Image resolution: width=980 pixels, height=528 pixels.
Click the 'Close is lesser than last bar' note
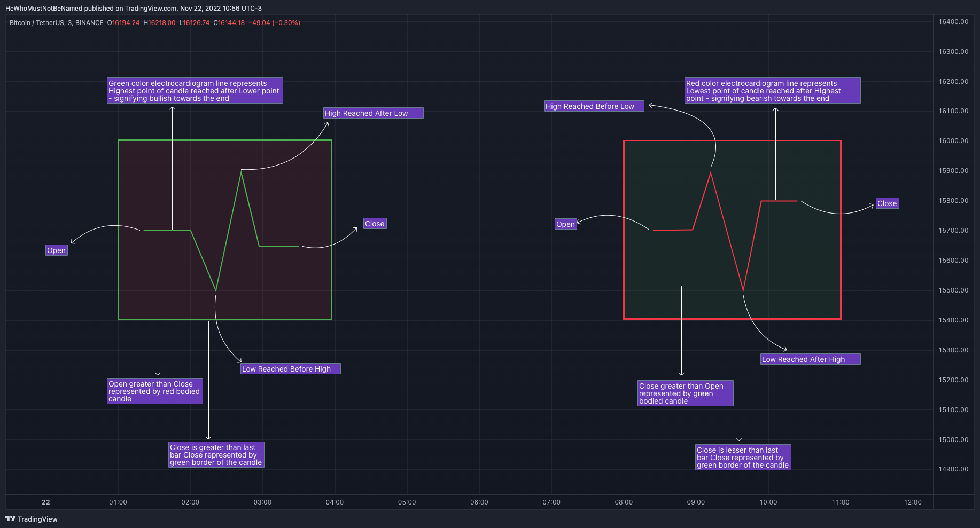[743, 458]
